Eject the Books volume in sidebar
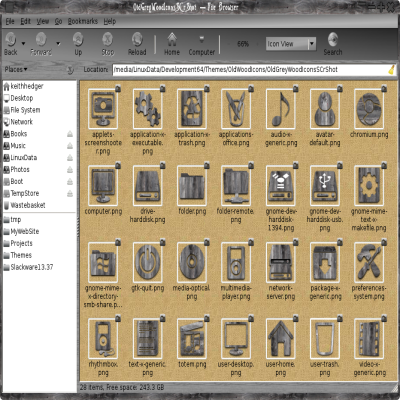Screen dimensions: 400x400 tap(70, 134)
